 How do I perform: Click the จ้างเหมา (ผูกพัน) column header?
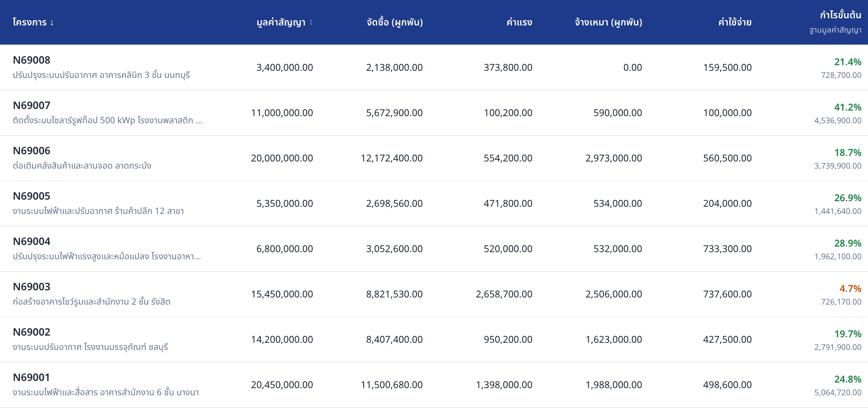tap(608, 22)
